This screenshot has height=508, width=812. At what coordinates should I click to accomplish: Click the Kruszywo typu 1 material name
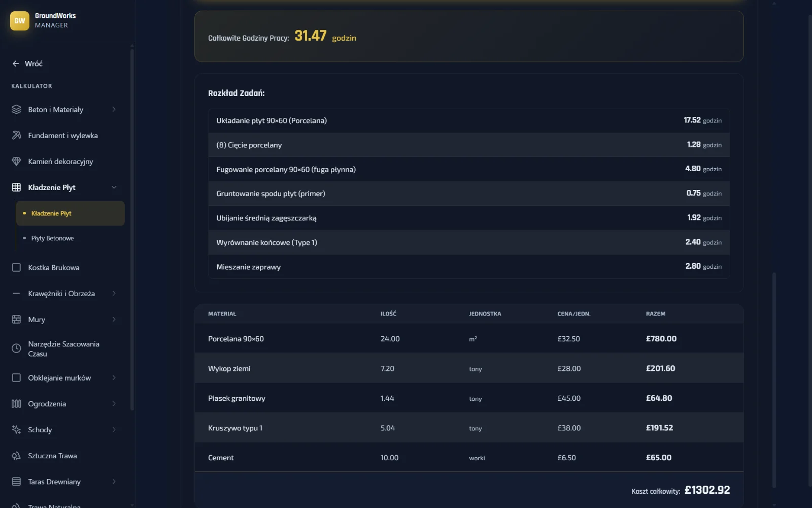coord(235,428)
